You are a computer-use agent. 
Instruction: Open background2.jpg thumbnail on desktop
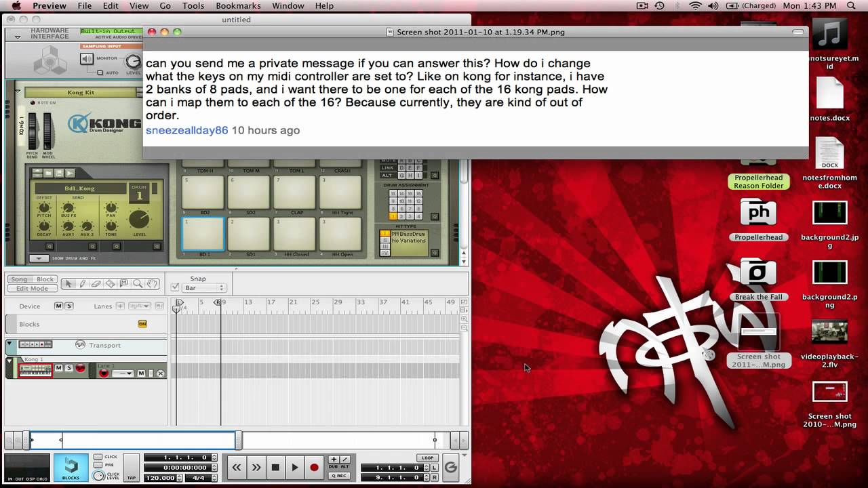click(x=829, y=213)
